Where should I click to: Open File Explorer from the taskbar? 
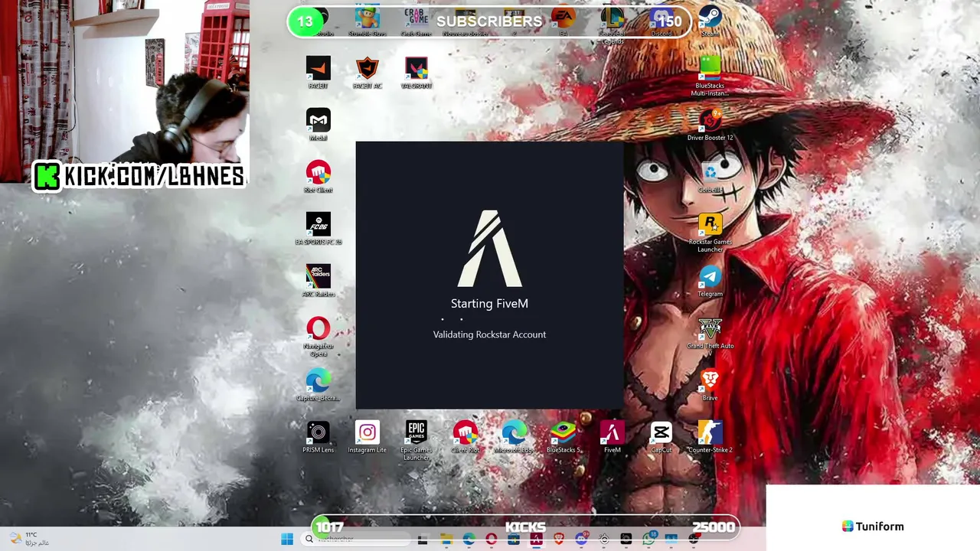[x=446, y=539]
